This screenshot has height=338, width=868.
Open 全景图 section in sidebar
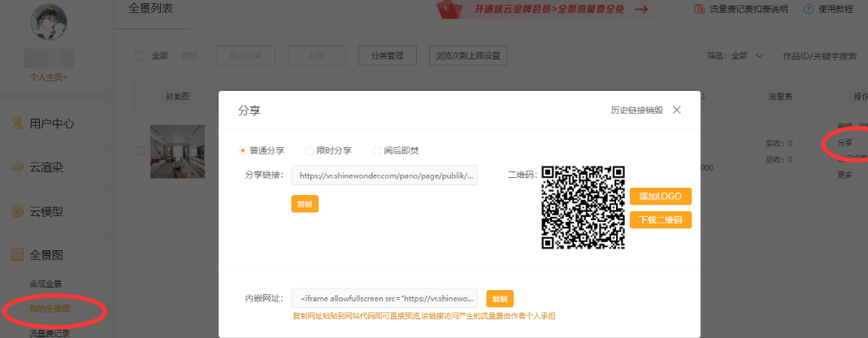pos(46,255)
